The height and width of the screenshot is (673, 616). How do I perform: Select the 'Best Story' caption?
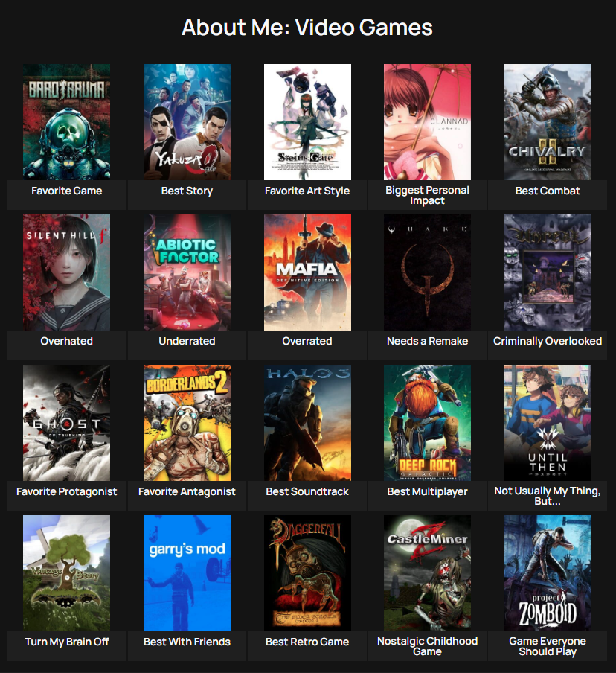point(187,191)
